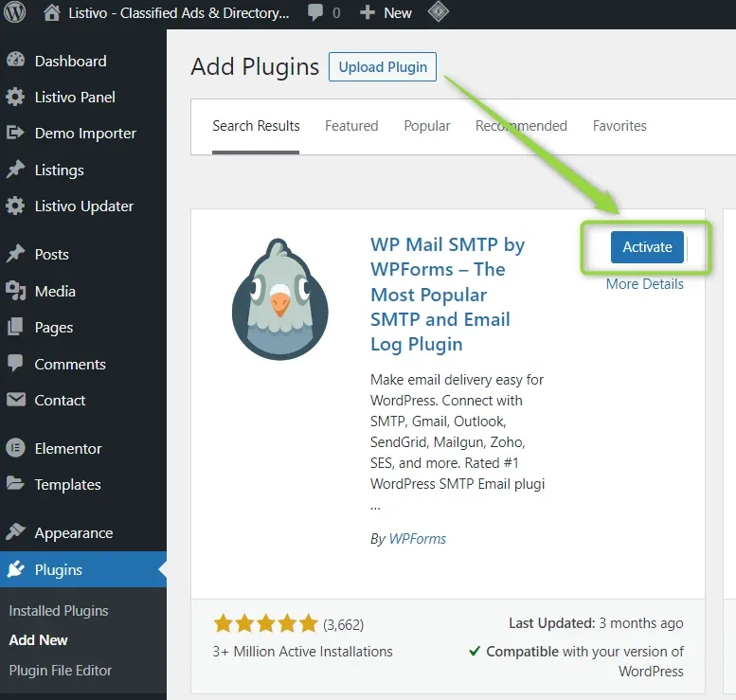Screen dimensions: 736x700
Task: Switch to the Featured tab
Action: coord(351,126)
